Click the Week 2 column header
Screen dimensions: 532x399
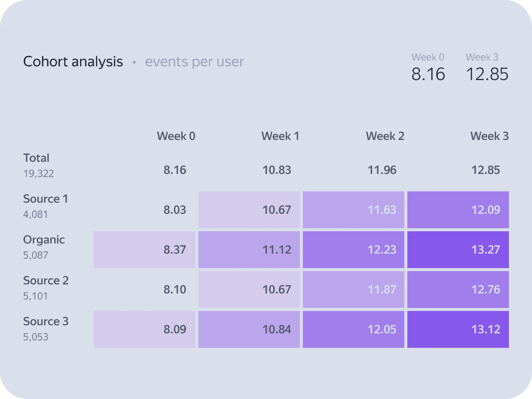[385, 136]
